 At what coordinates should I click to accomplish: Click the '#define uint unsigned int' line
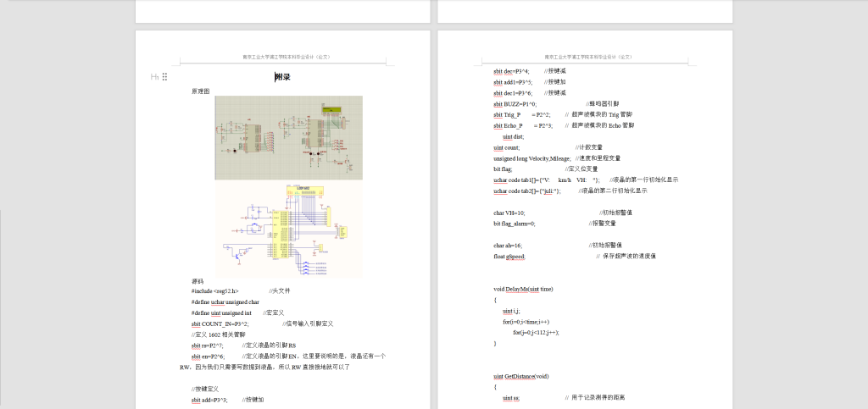click(221, 312)
